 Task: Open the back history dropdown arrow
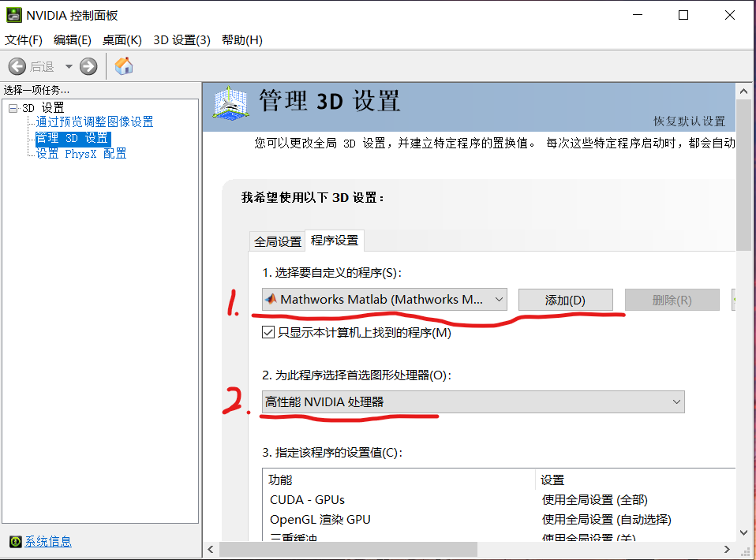(69, 66)
